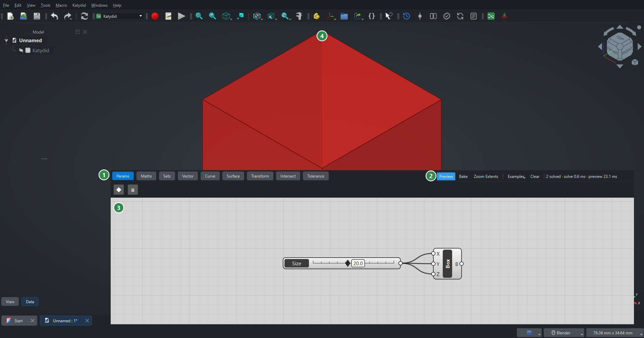Open the macros dialog notepad icon
The image size is (644, 338).
[x=168, y=16]
